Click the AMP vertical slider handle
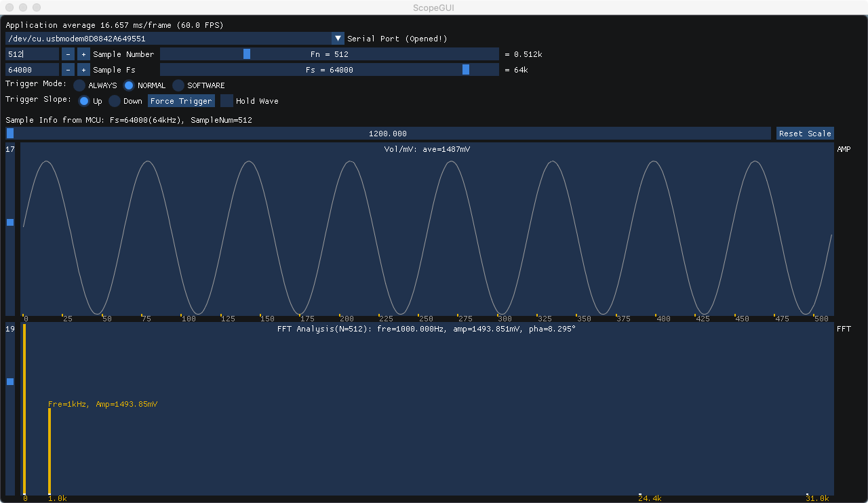 coord(10,222)
